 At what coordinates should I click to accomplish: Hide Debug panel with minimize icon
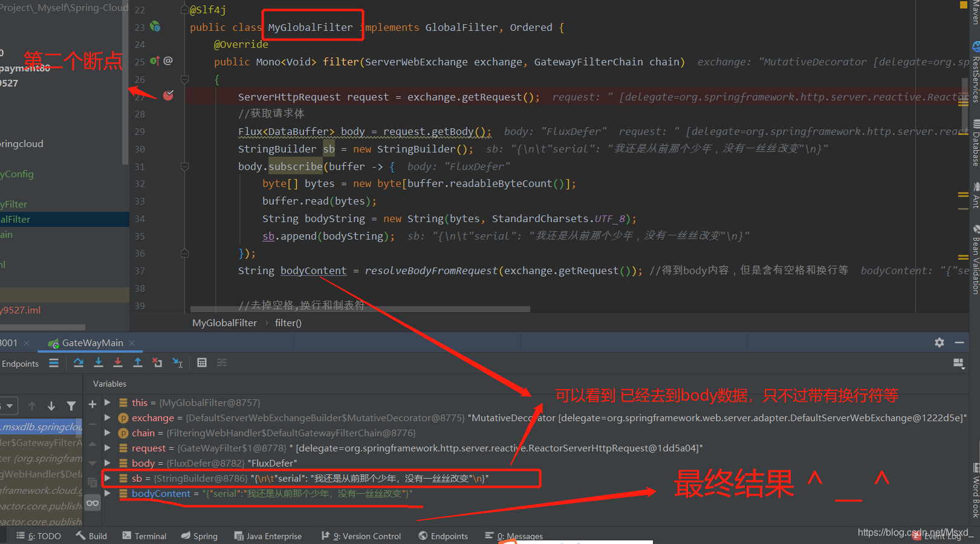tap(959, 342)
